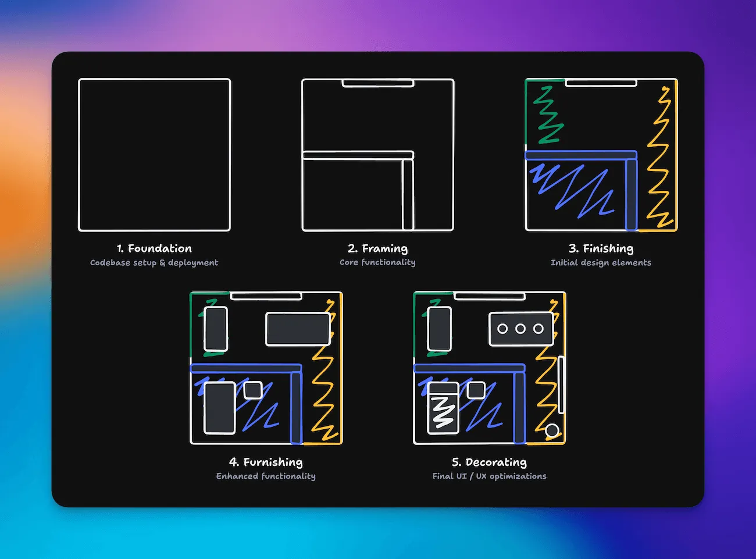Select the small square nightstand in Furnishing

(253, 390)
